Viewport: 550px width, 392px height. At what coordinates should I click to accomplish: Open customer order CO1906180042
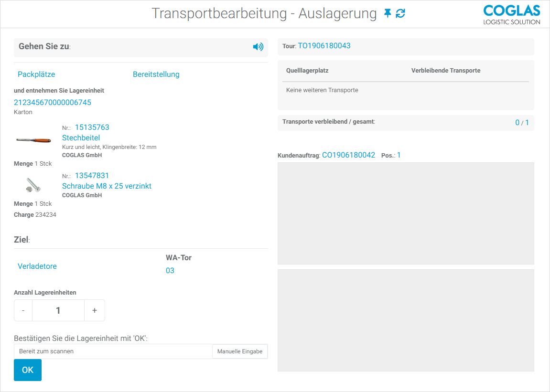tap(349, 155)
